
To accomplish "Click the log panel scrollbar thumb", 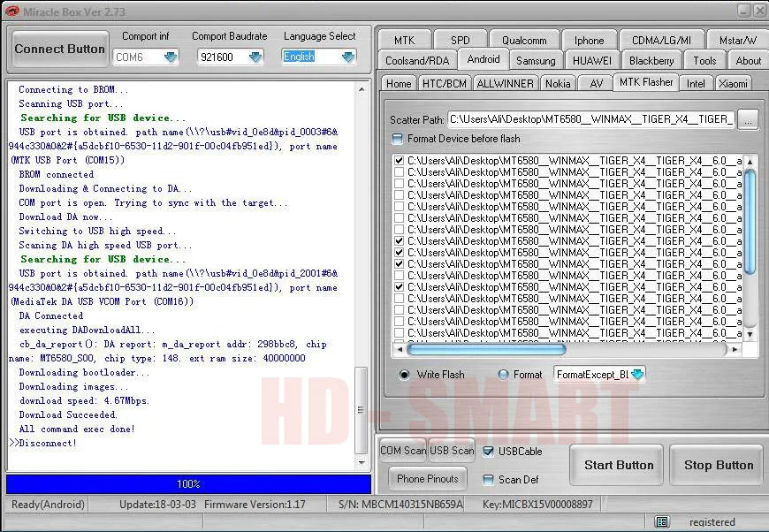I will 362,410.
